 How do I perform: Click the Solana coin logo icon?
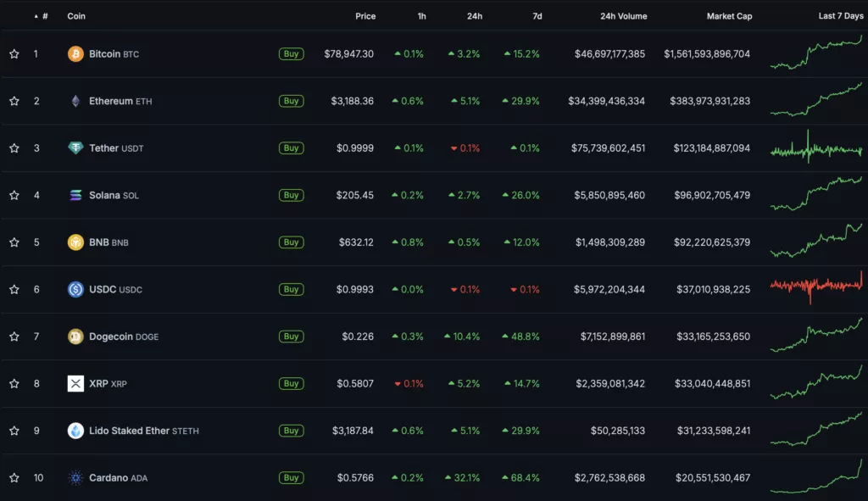click(x=75, y=195)
